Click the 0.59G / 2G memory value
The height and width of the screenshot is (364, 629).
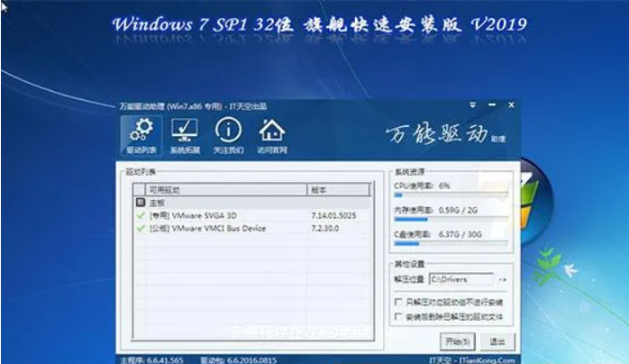pyautogui.click(x=458, y=210)
